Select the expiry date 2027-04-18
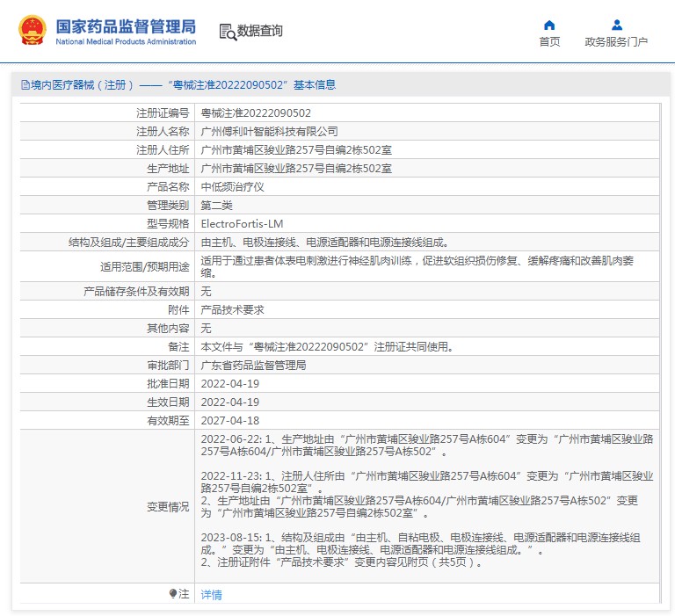 tap(230, 421)
